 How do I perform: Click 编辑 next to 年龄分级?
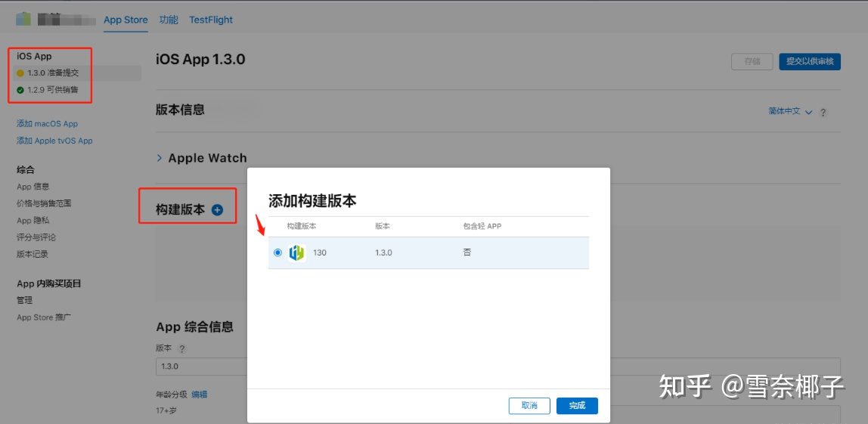[200, 395]
